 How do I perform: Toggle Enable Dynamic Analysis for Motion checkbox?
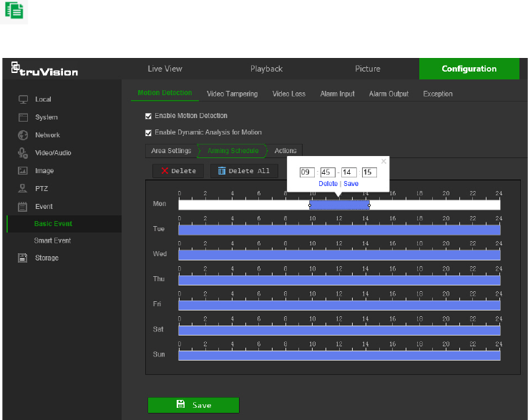149,132
